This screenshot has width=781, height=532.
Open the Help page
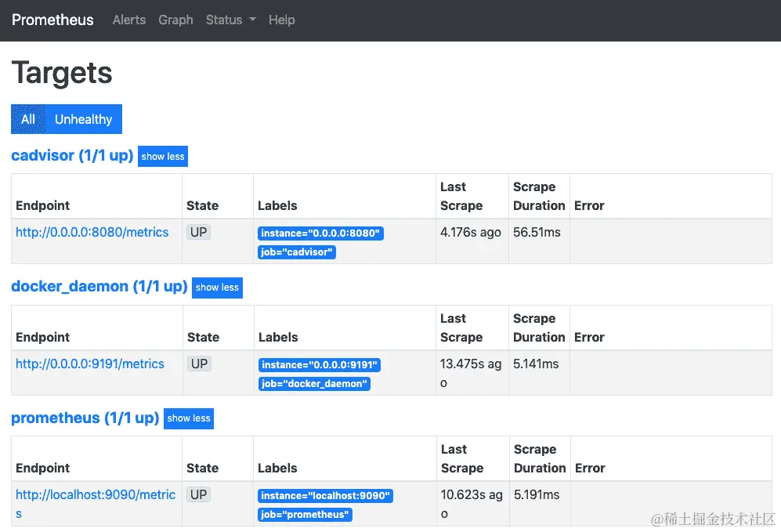[281, 20]
